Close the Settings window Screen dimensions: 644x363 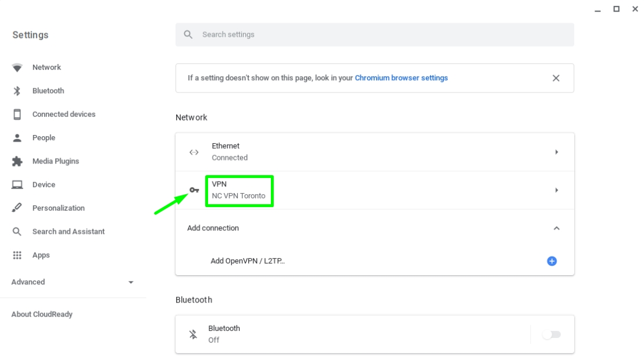635,9
